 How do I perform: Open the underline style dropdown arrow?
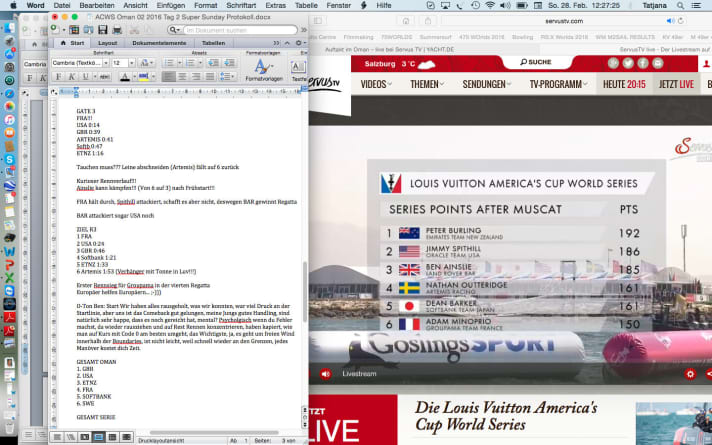[x=95, y=77]
